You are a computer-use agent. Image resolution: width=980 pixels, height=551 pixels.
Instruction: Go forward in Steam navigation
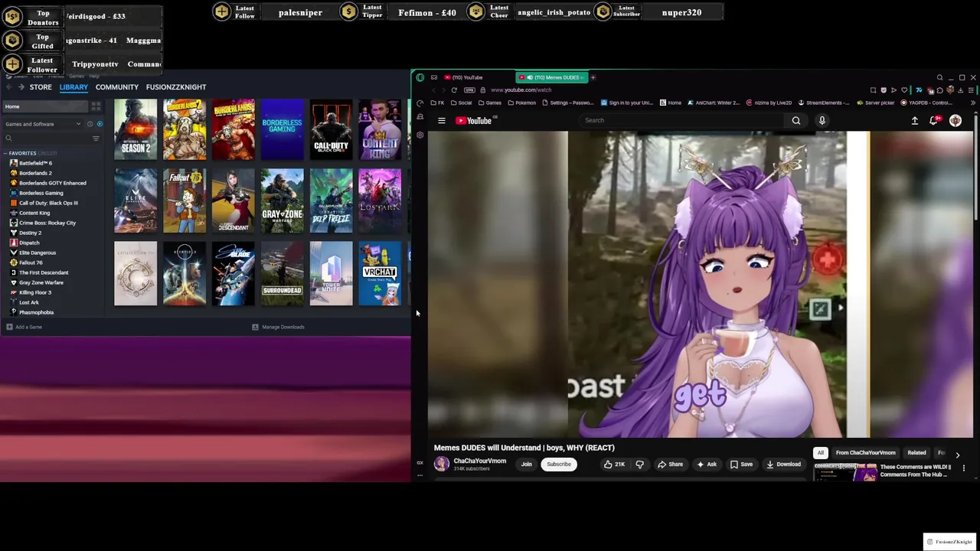pyautogui.click(x=21, y=87)
